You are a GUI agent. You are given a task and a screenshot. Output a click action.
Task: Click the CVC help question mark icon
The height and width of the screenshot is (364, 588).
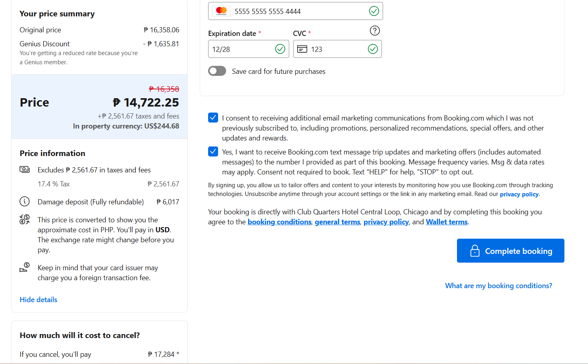pos(375,31)
